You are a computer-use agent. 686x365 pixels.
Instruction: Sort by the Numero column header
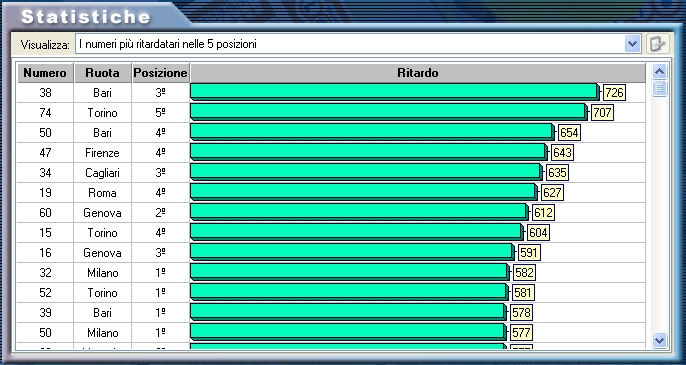pos(45,73)
